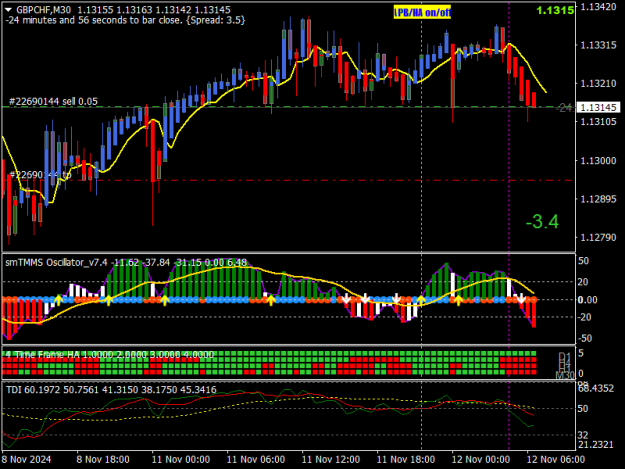The width and height of the screenshot is (625, 469).
Task: Select the #22690144 sell 0.05 order label
Action: (53, 102)
